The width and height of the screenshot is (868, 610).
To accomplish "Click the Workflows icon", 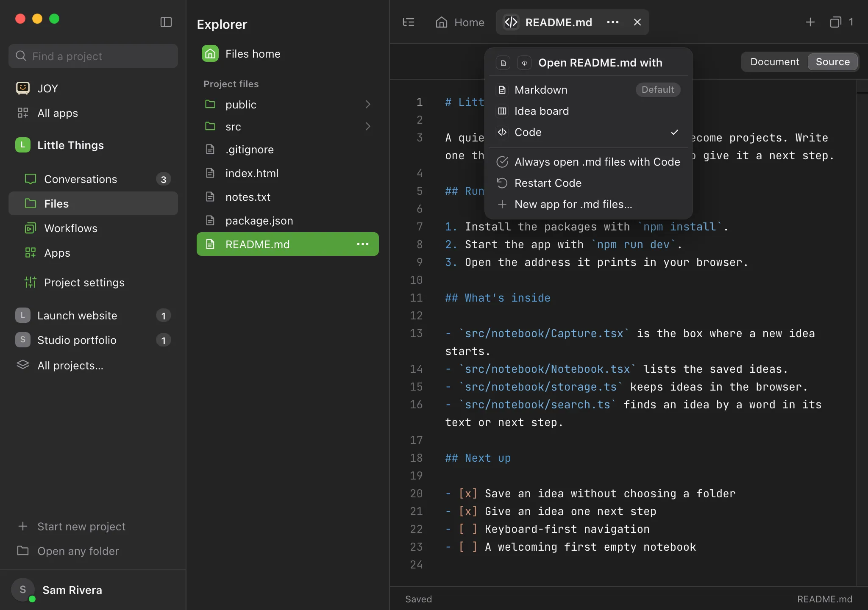I will coord(31,228).
